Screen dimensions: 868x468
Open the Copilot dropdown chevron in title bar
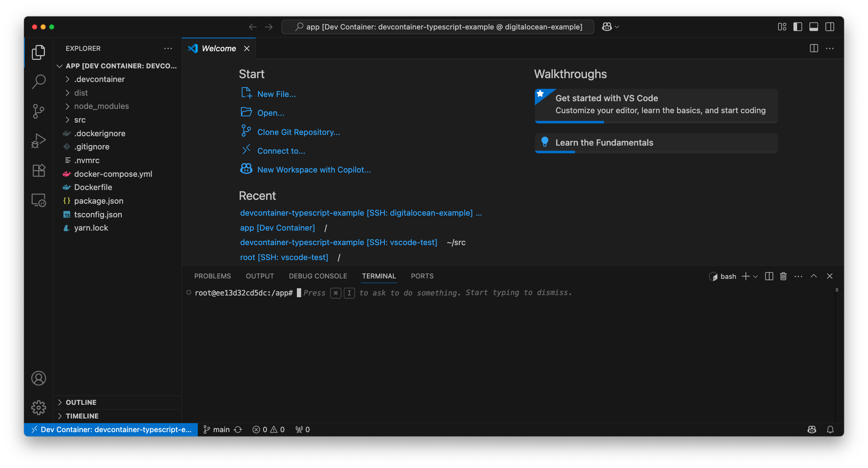(x=617, y=27)
